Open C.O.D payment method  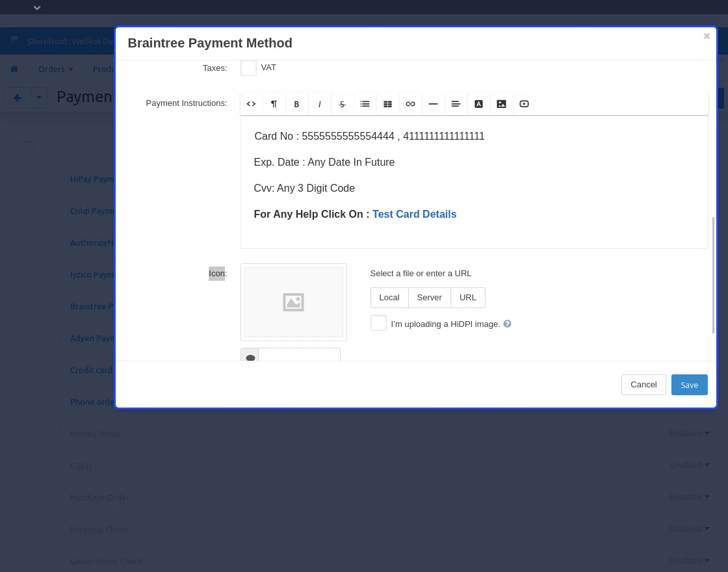(x=81, y=465)
